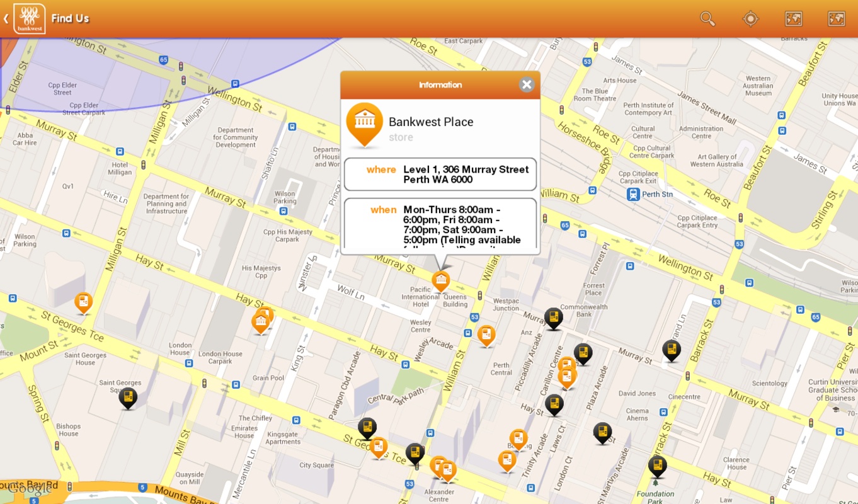Viewport: 858px width, 504px height.
Task: Select black pin near St Martins Arcade
Action: (603, 433)
